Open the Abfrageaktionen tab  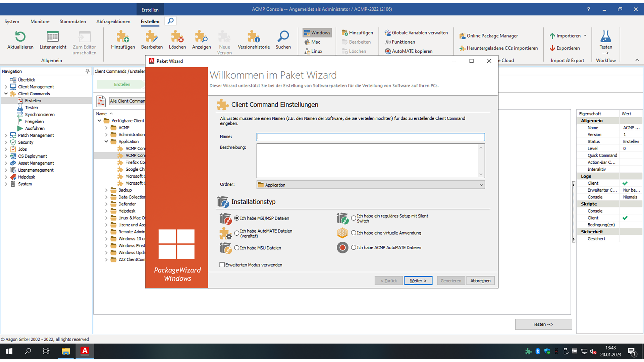tap(113, 21)
